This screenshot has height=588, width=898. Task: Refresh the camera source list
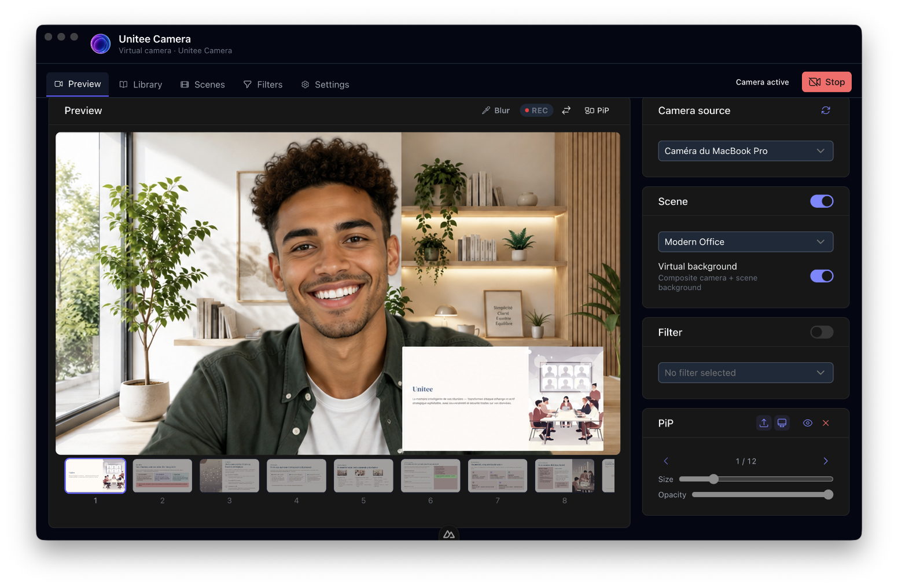pyautogui.click(x=826, y=111)
